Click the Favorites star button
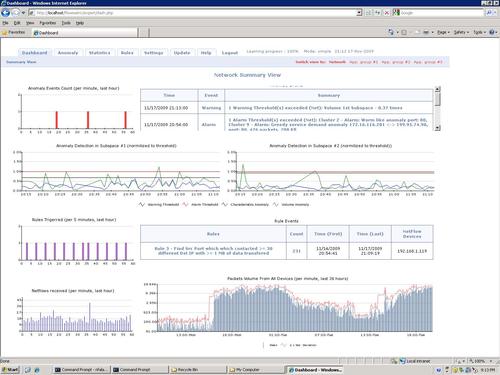This screenshot has height=375, width=500. coord(14,32)
